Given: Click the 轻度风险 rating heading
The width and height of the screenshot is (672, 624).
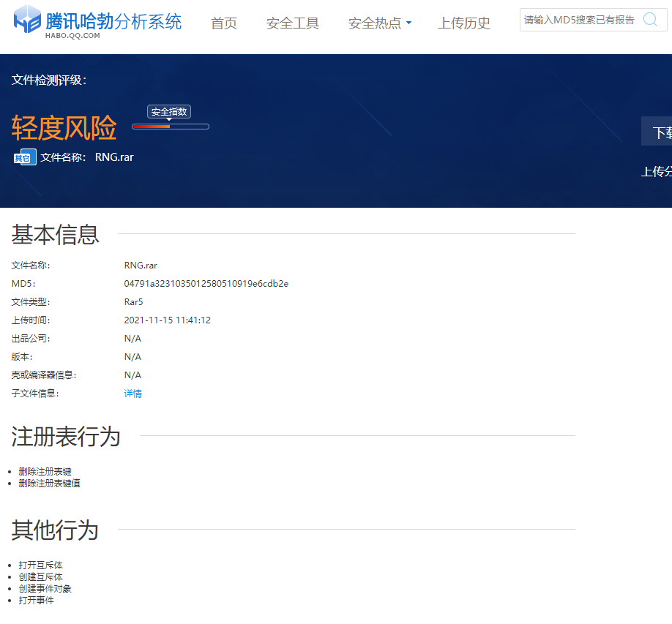Looking at the screenshot, I should point(64,129).
